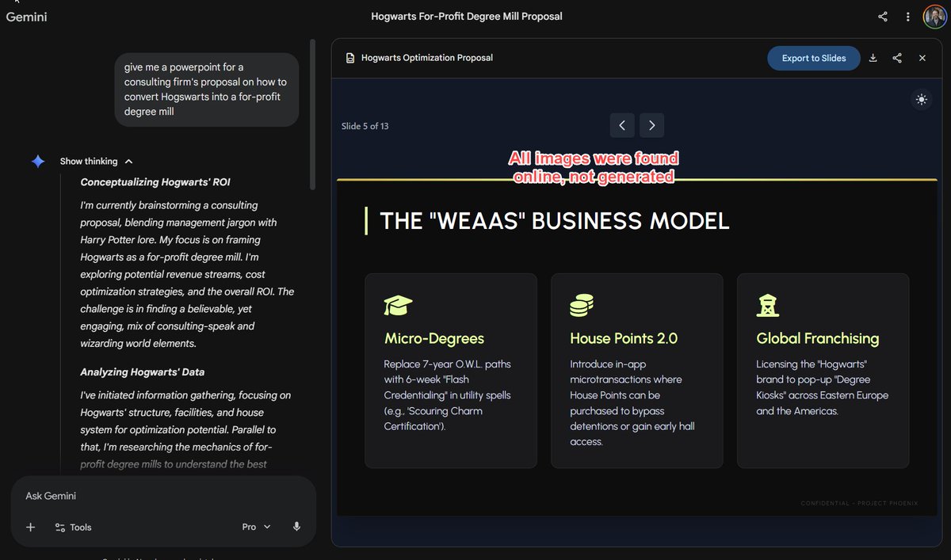Download the Hogwarts Optimization Proposal
The width and height of the screenshot is (951, 560).
pos(873,58)
